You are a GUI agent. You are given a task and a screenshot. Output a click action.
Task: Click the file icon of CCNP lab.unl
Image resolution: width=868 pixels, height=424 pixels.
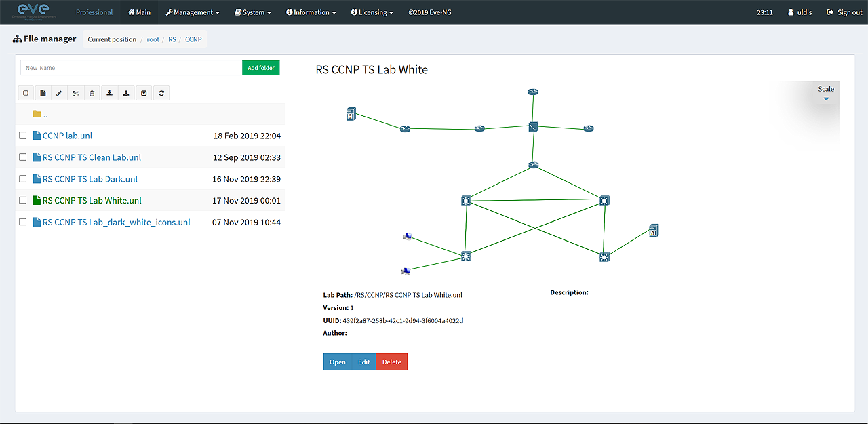click(x=37, y=136)
